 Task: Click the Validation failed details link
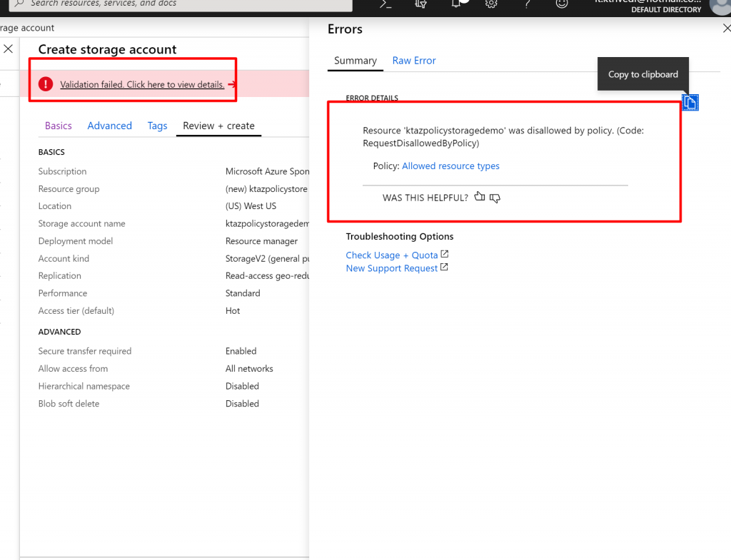click(x=142, y=84)
